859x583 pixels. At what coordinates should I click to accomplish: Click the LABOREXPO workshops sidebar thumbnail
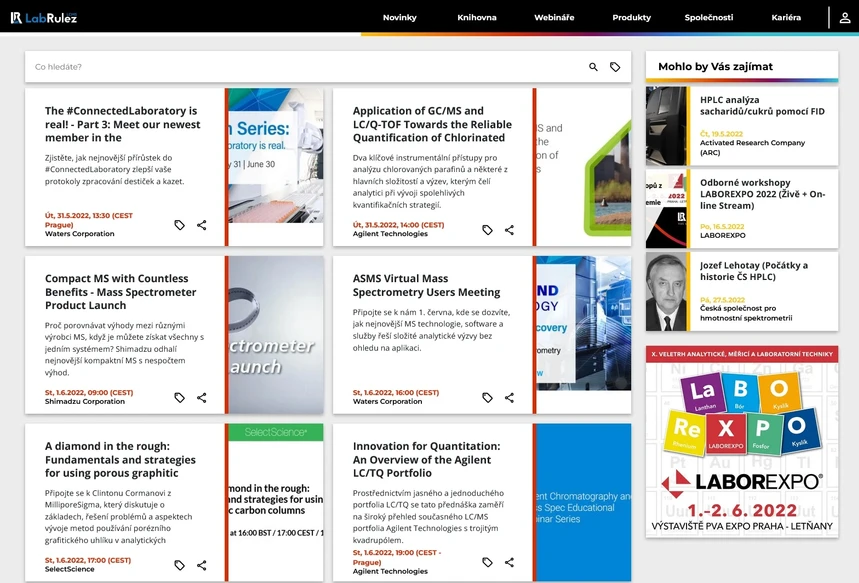(x=666, y=209)
